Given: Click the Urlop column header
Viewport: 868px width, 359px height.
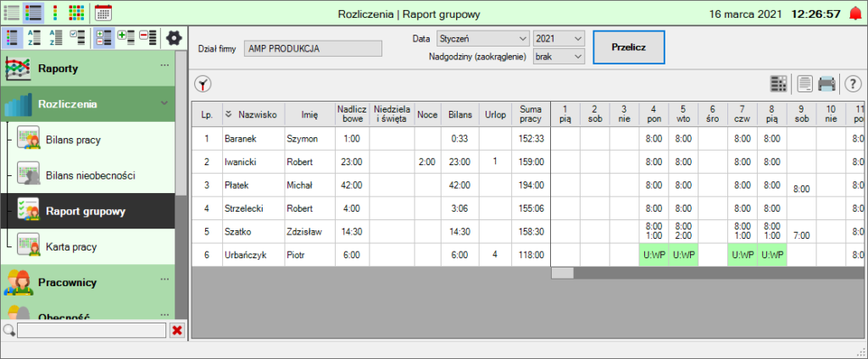Looking at the screenshot, I should tap(495, 114).
